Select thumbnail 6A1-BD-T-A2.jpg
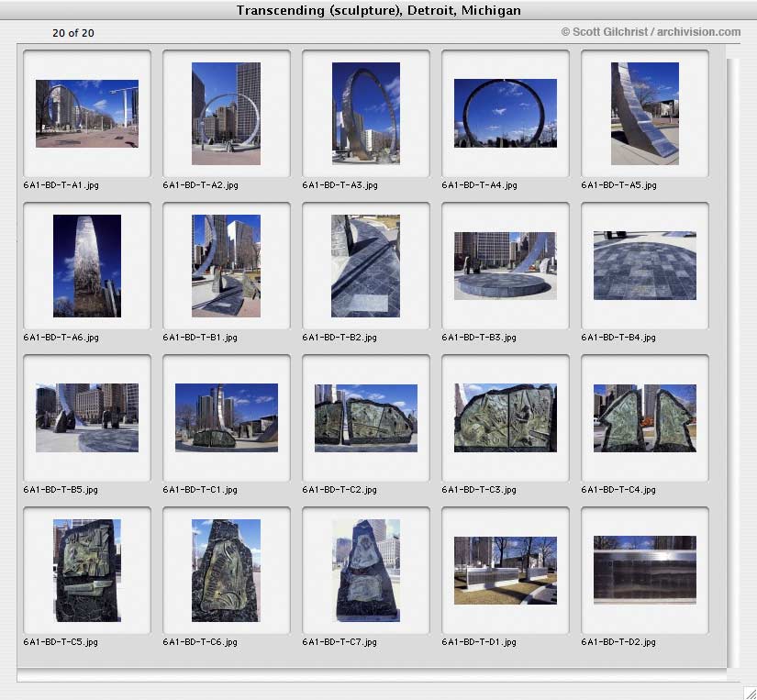This screenshot has width=757, height=700. (226, 114)
